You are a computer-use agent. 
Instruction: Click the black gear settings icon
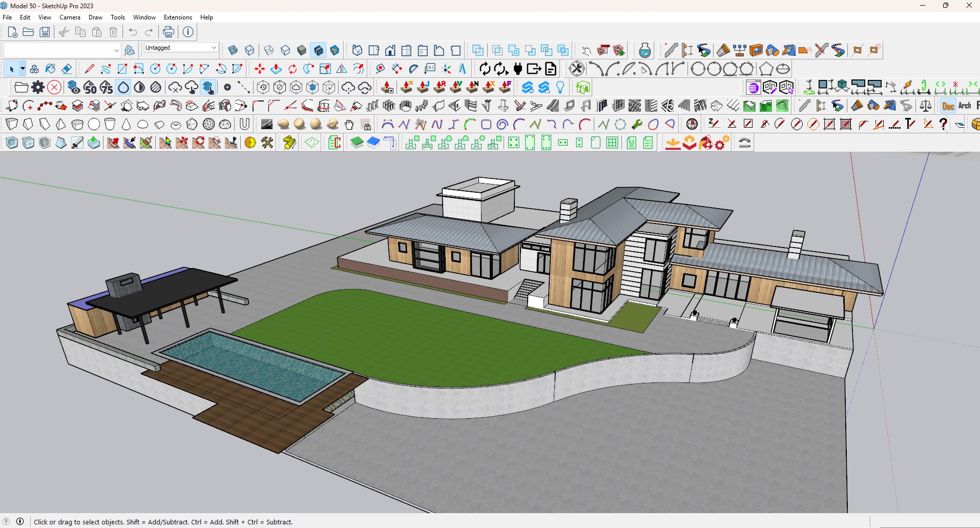pyautogui.click(x=38, y=87)
